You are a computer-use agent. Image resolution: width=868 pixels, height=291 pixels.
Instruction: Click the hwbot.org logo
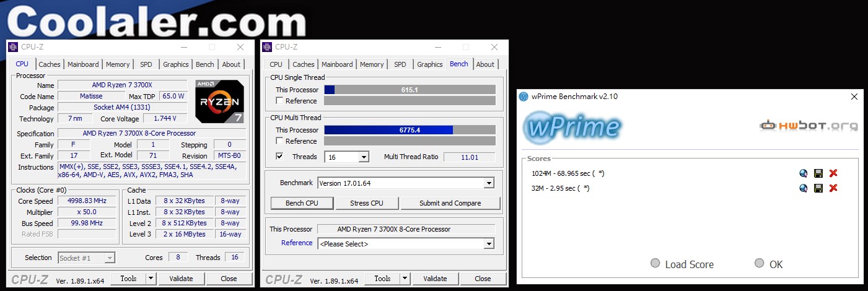(809, 126)
